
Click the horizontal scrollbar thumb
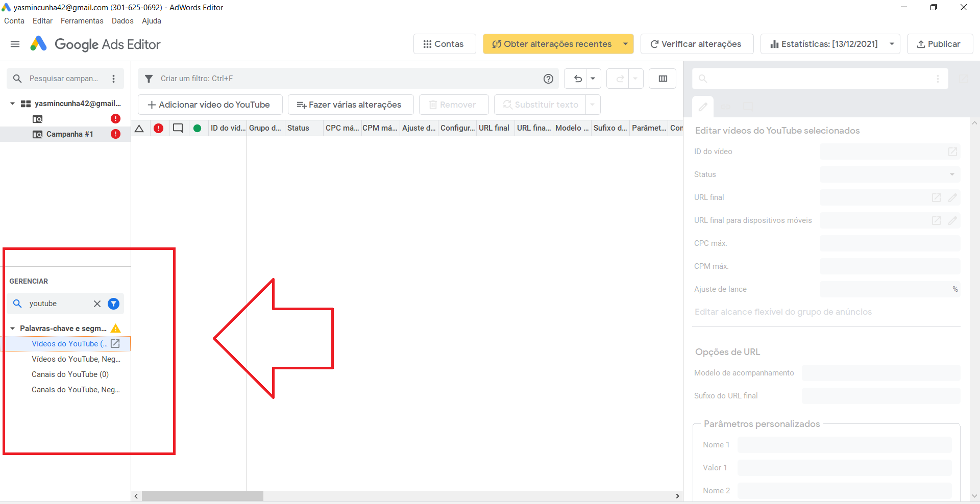click(202, 496)
